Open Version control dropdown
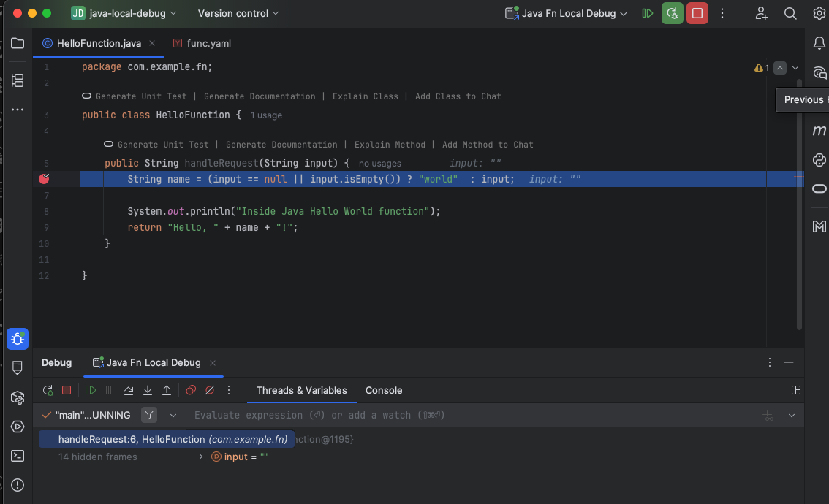The height and width of the screenshot is (504, 829). tap(238, 14)
